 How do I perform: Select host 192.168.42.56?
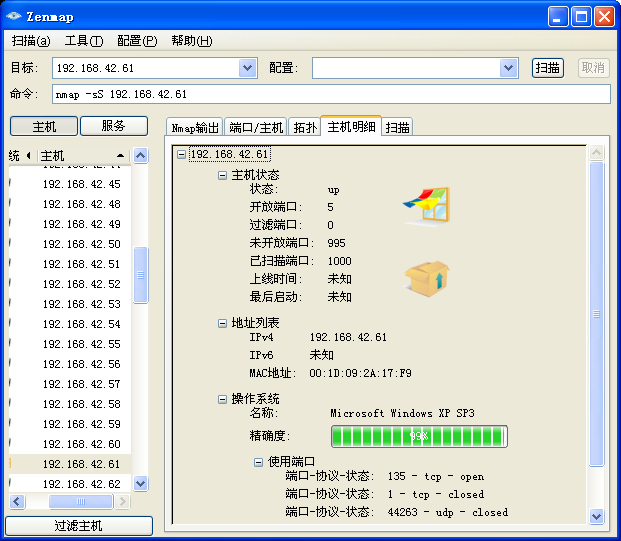click(82, 364)
